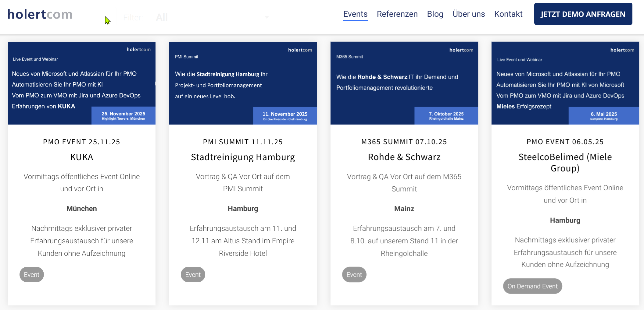
Task: Click the KUKA card heading
Action: pyautogui.click(x=82, y=157)
